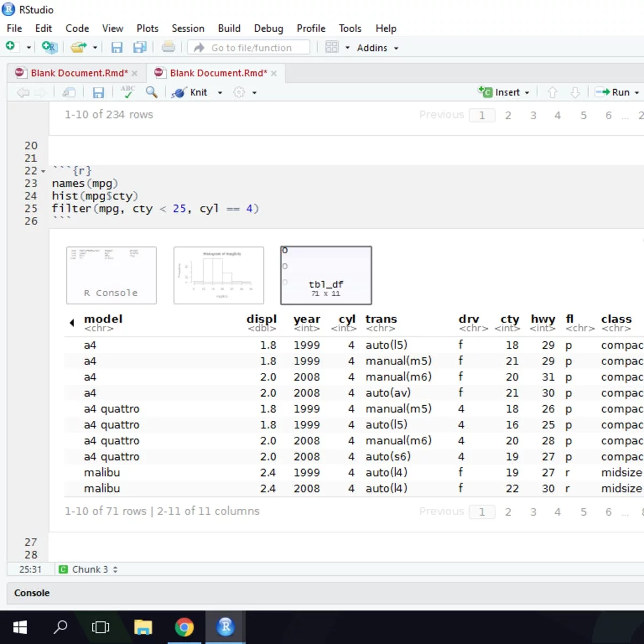Click the workspace panes grid icon

point(332,47)
